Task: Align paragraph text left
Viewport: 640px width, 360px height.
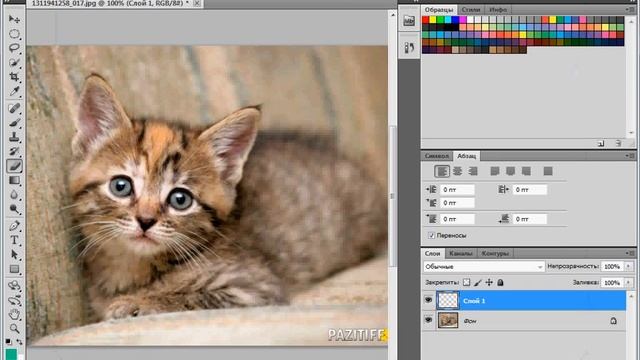Action: pos(442,171)
